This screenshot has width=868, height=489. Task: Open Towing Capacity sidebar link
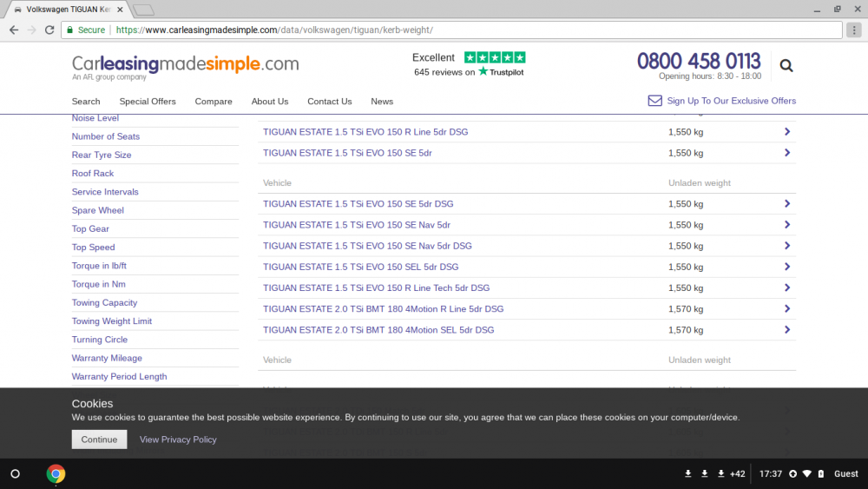(x=105, y=302)
